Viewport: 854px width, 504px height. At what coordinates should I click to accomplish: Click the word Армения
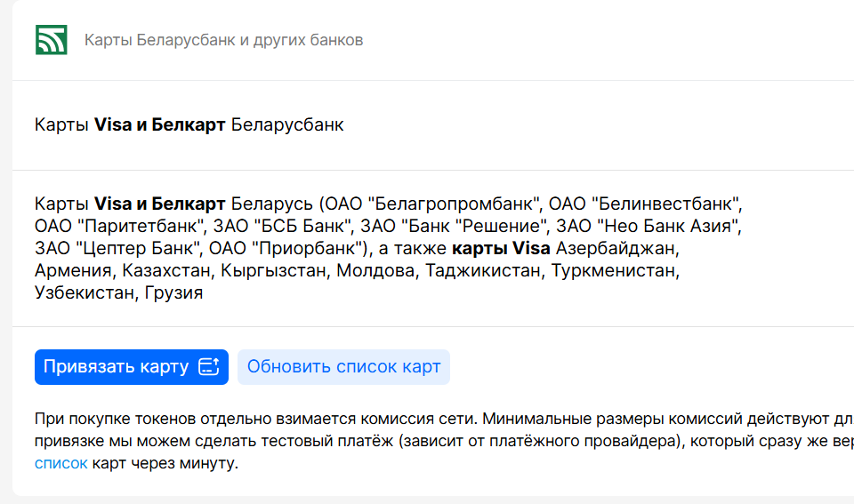click(x=74, y=270)
